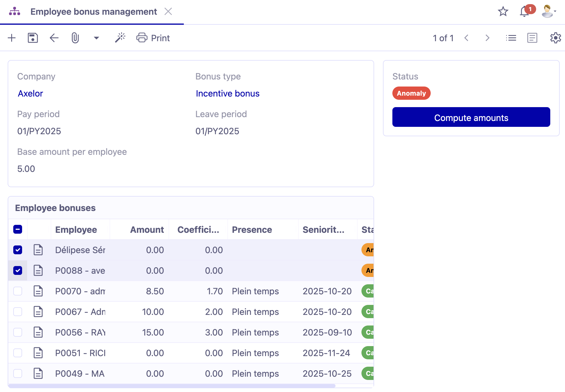Open the Incentive bonus link
The width and height of the screenshot is (565, 392).
(227, 93)
